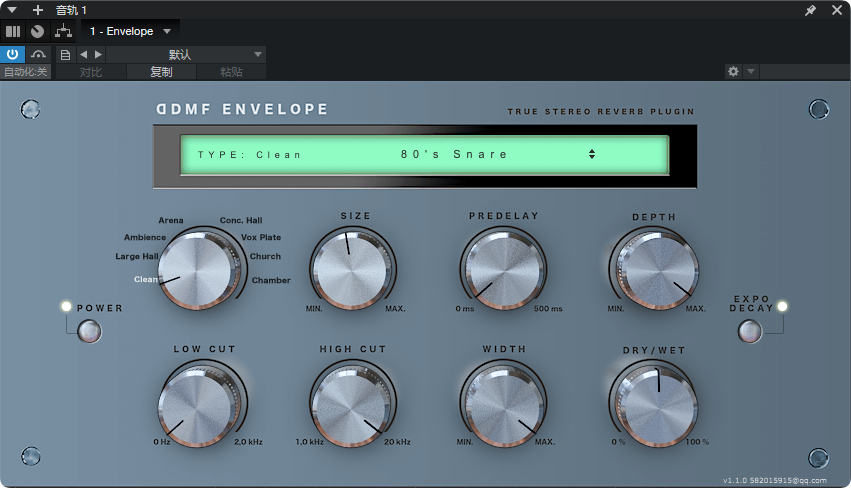This screenshot has height=488, width=851.
Task: Click the three-bars channel editor icon
Action: (x=13, y=31)
